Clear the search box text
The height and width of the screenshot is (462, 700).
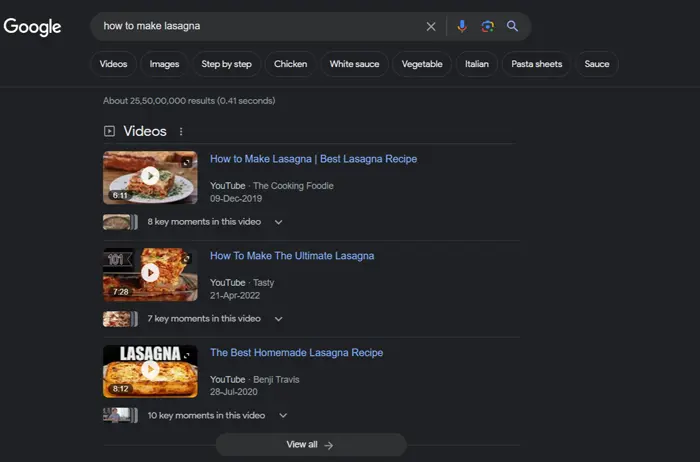click(x=431, y=27)
